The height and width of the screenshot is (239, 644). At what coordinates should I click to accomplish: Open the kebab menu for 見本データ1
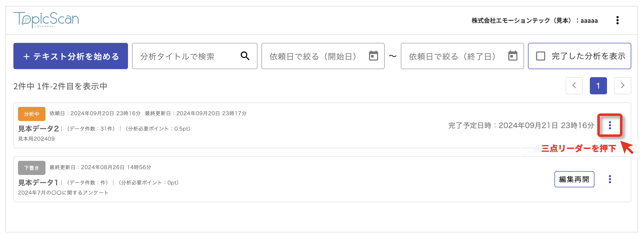click(610, 179)
